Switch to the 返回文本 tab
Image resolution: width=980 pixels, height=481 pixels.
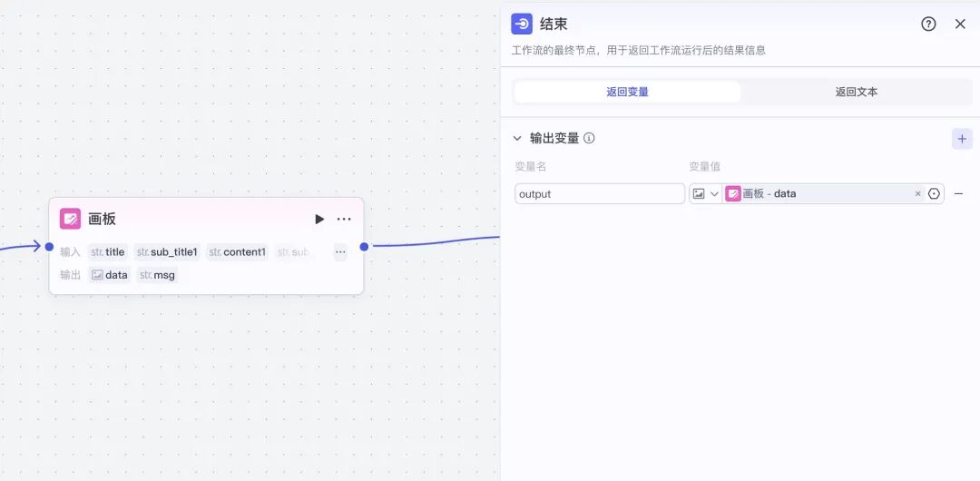click(857, 92)
